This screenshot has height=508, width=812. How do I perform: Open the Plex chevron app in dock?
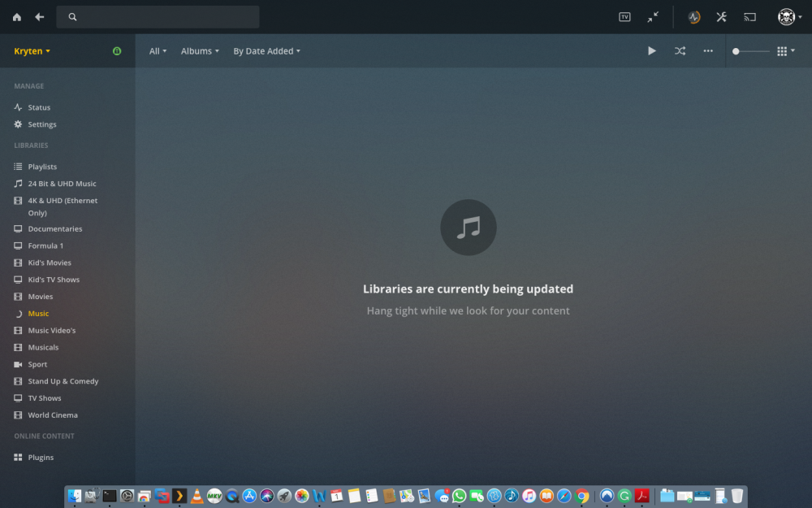(179, 496)
